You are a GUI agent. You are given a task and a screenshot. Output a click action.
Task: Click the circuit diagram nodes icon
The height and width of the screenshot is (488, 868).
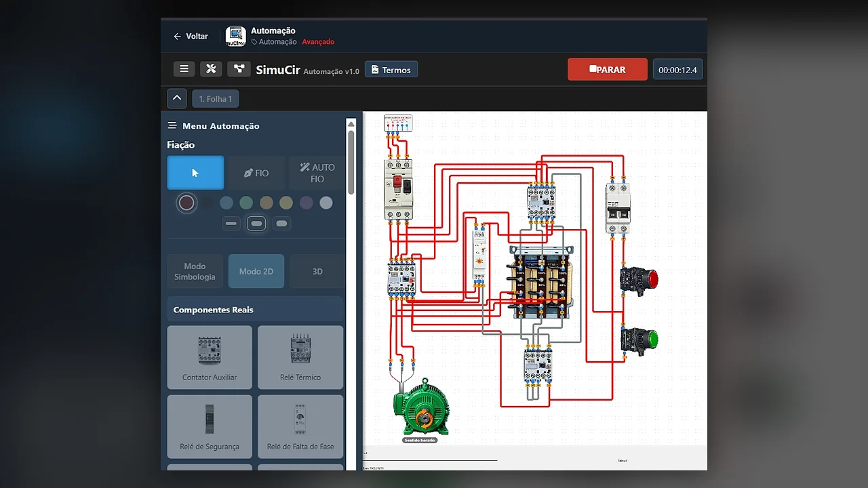point(239,69)
